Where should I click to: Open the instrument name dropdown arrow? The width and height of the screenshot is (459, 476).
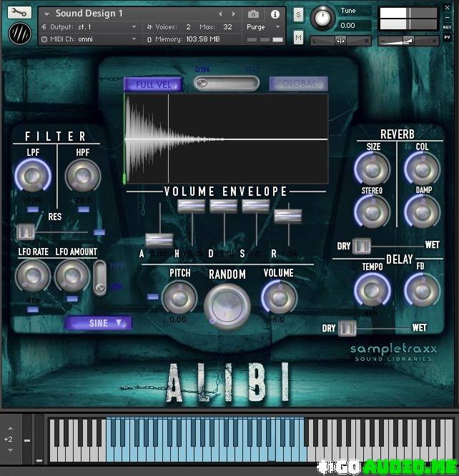(46, 14)
